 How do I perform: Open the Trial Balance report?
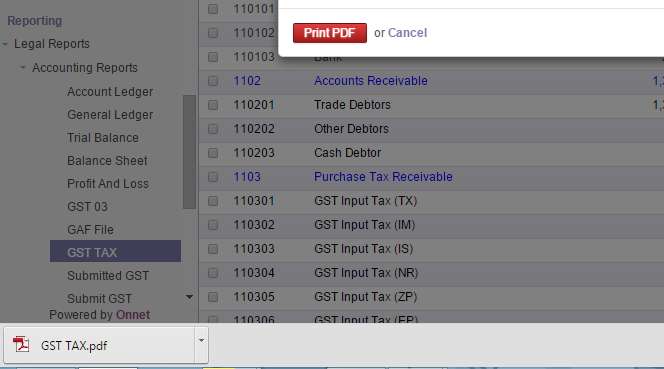(x=102, y=138)
